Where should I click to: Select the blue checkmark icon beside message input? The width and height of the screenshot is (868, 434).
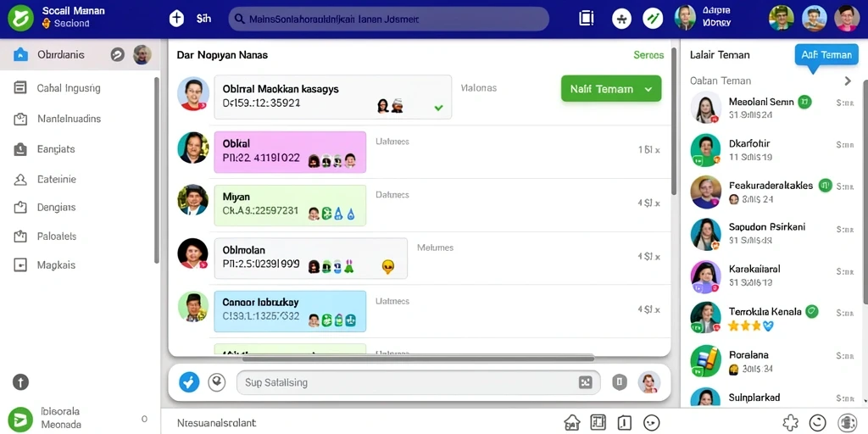(x=189, y=382)
